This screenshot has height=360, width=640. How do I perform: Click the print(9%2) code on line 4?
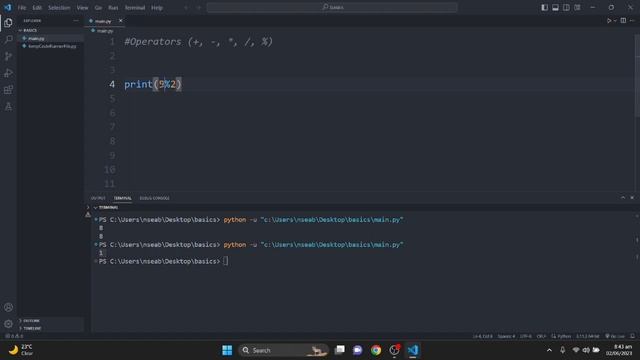click(x=153, y=84)
